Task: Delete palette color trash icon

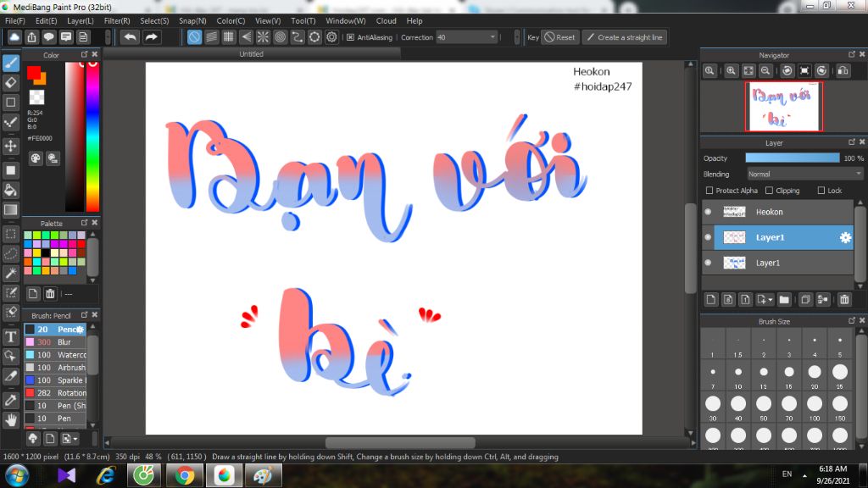Action: 50,294
